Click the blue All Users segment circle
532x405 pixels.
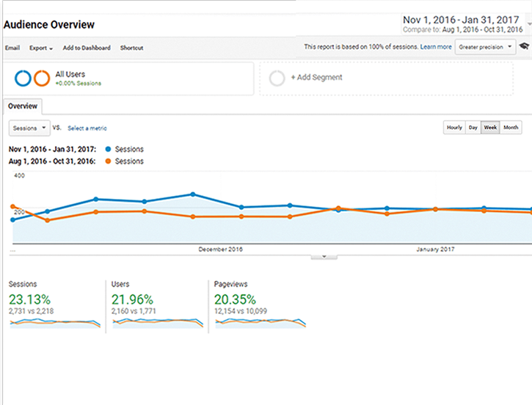point(23,79)
